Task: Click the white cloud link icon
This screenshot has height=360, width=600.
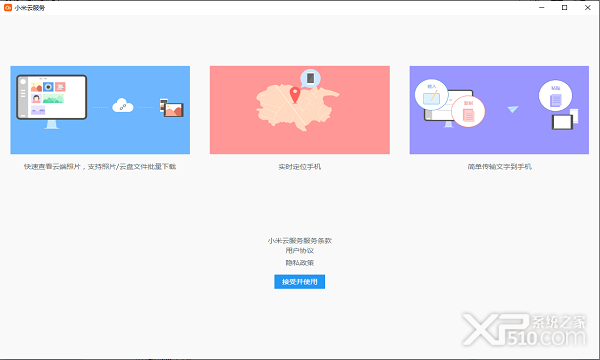Action: 123,106
